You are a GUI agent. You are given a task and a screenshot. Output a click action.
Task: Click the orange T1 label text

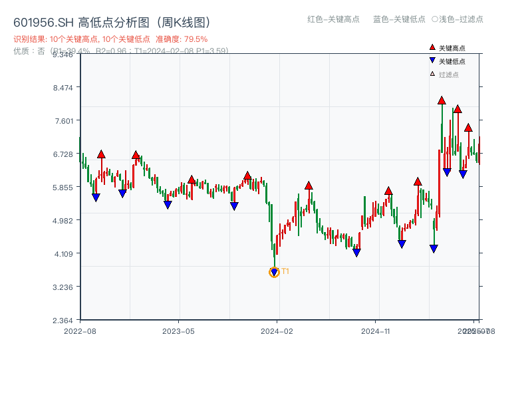pos(285,271)
